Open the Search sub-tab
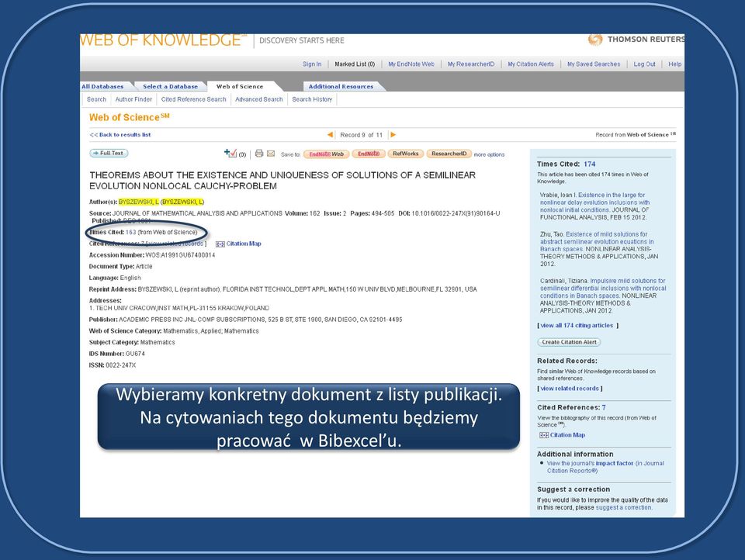Viewport: 745px width, 560px height. click(x=96, y=99)
